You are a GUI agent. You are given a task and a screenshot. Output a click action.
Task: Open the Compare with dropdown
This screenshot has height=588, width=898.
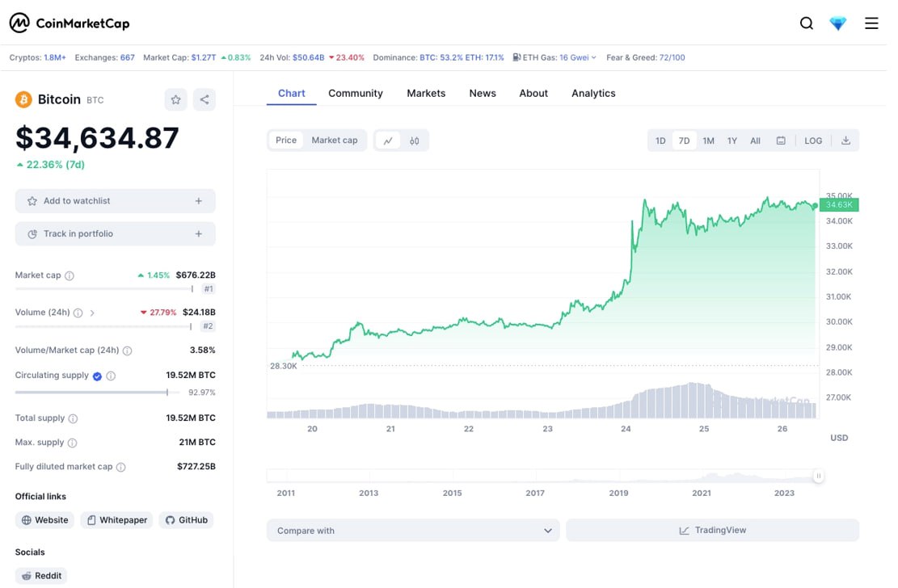click(413, 531)
